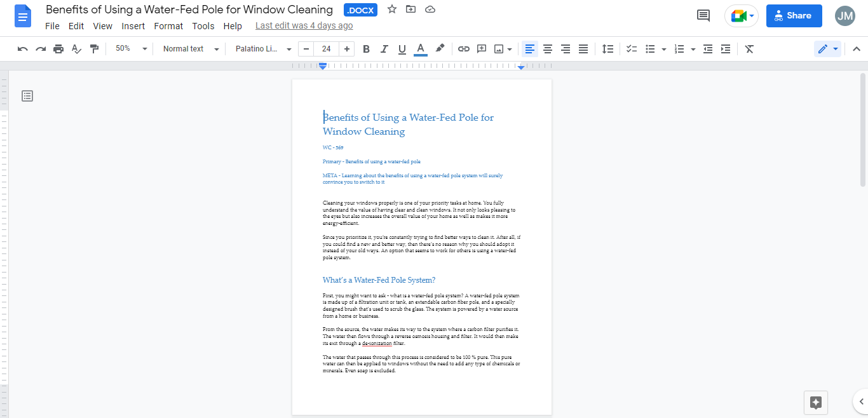
Task: Run spelling and grammar check icon
Action: pyautogui.click(x=76, y=49)
